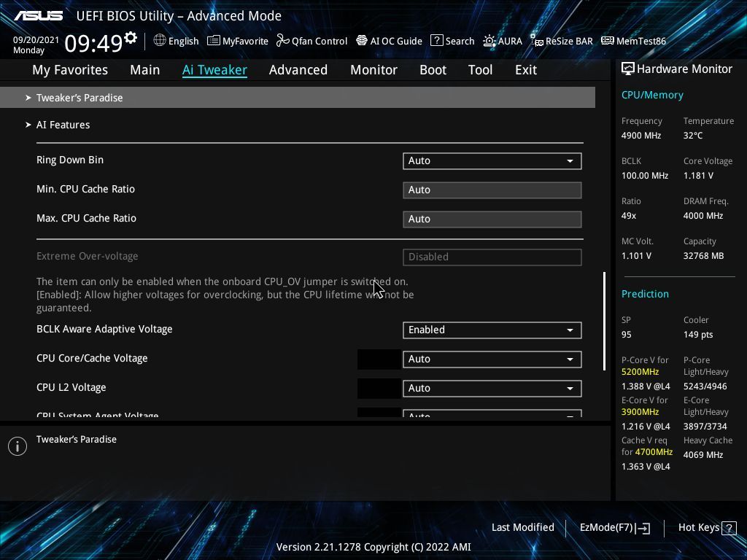Open the Tool tab

point(480,70)
